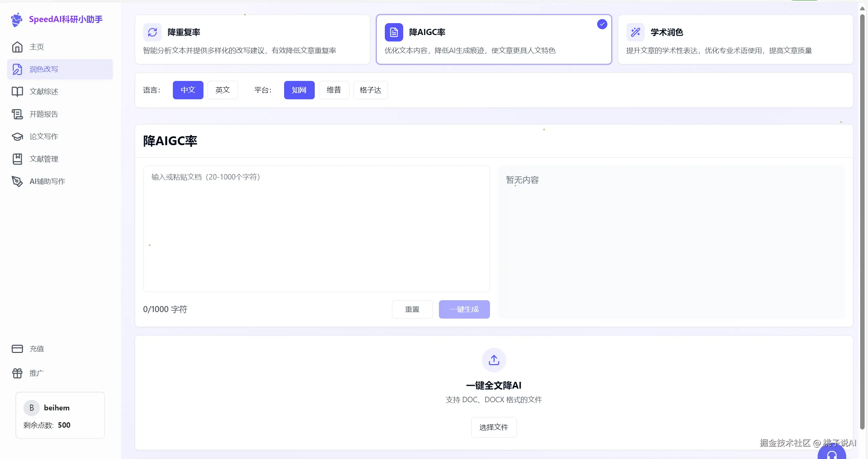Image resolution: width=868 pixels, height=459 pixels.
Task: Open 开题报告 via its sidebar icon
Action: pos(17,114)
